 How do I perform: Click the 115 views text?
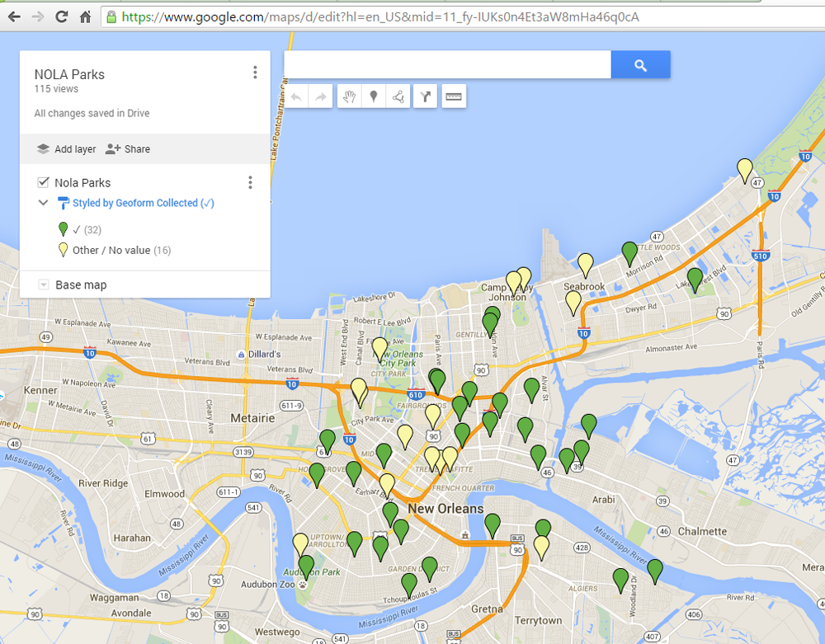coord(56,89)
